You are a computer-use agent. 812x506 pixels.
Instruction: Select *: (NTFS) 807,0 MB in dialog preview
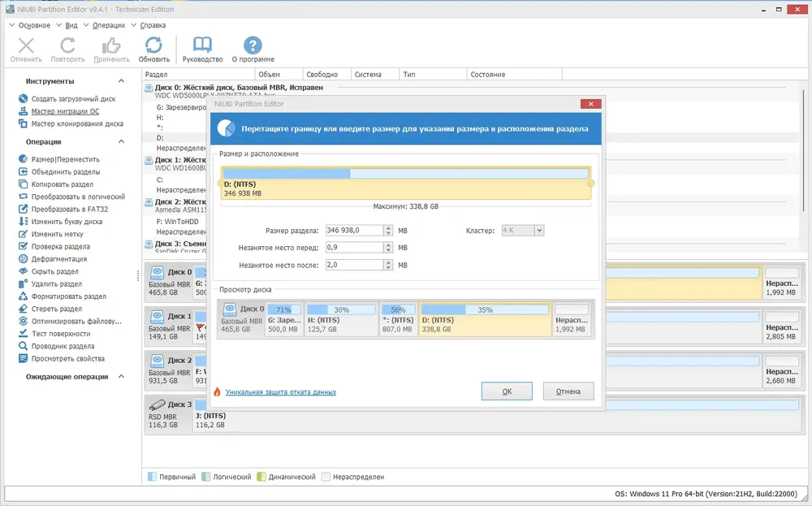[x=398, y=319]
